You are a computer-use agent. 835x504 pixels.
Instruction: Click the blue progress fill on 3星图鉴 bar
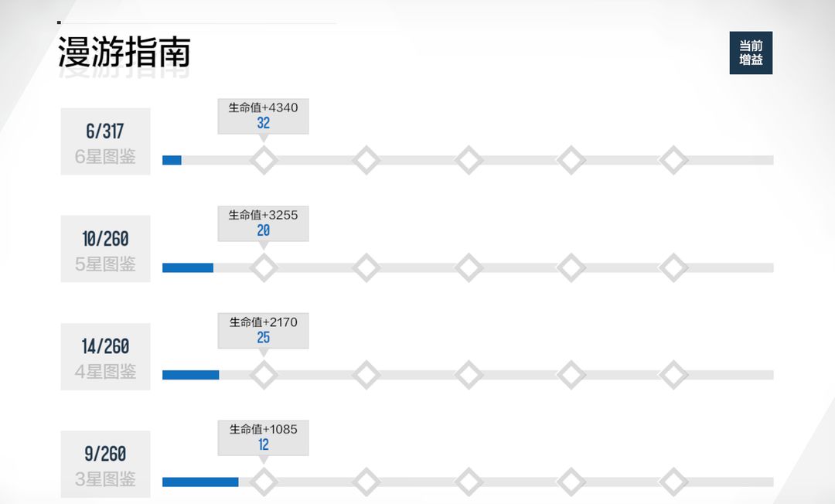click(200, 482)
